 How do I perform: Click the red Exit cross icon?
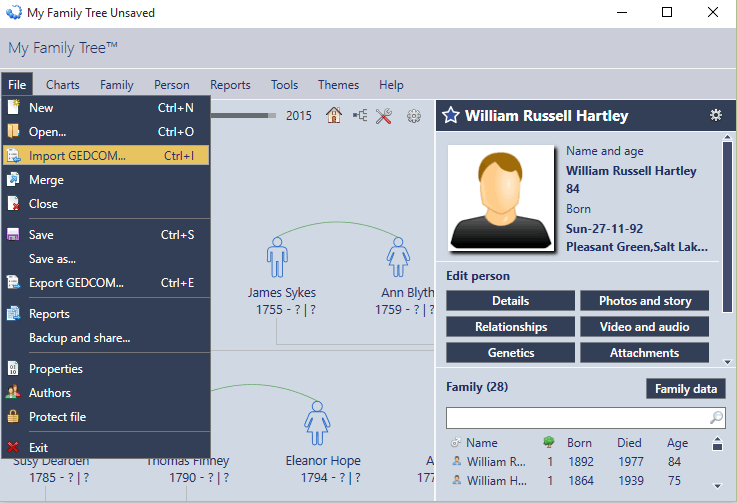(13, 447)
